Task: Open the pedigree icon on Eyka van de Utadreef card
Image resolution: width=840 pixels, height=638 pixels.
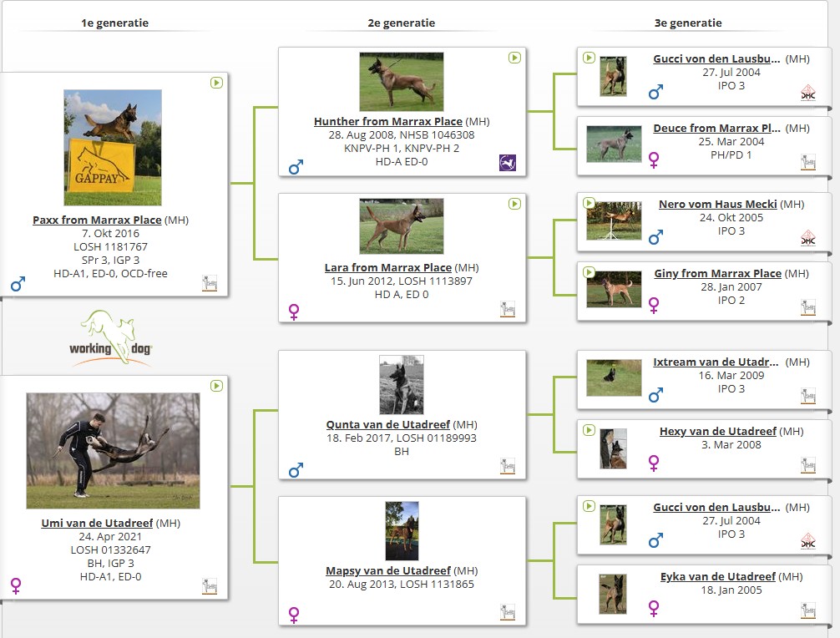Action: (807, 610)
